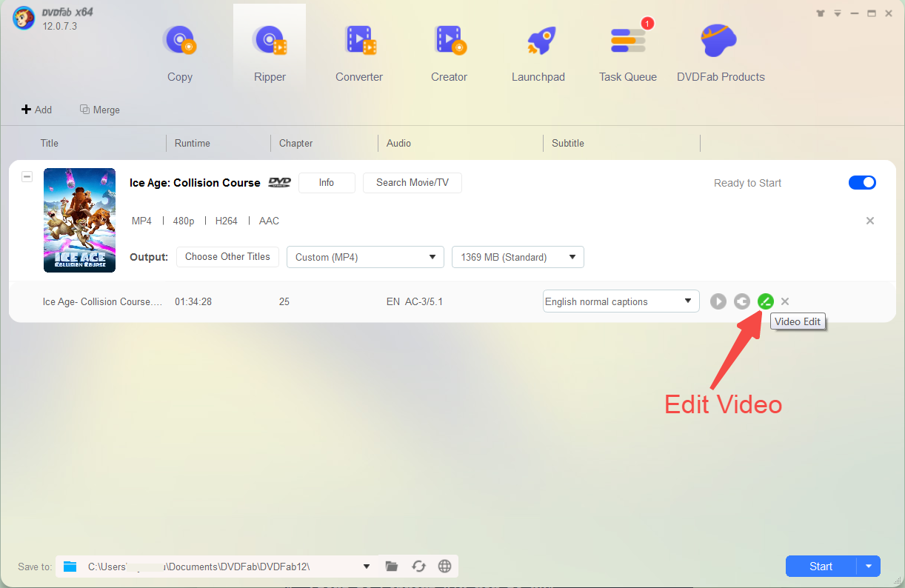Viewport: 905px width, 588px height.
Task: Click the Chapter column header
Action: pyautogui.click(x=296, y=143)
